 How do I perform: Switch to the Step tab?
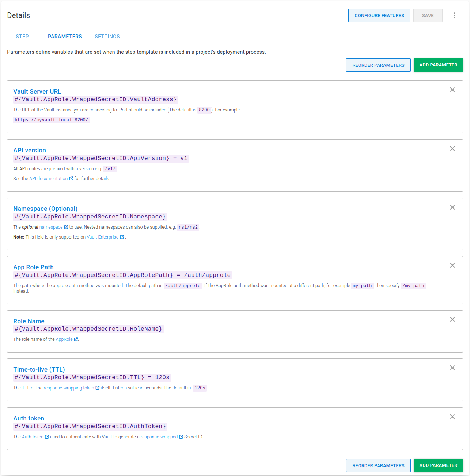(x=22, y=37)
